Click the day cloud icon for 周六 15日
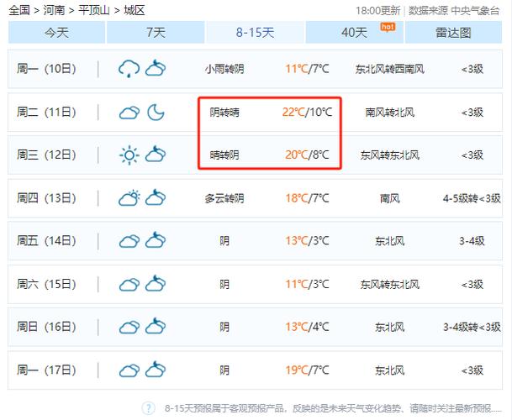 click(x=129, y=285)
